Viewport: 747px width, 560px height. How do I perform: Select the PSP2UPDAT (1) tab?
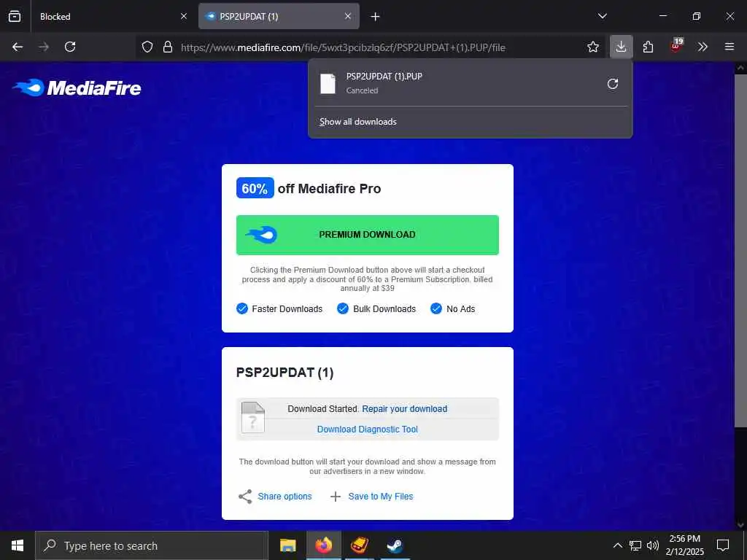point(279,16)
